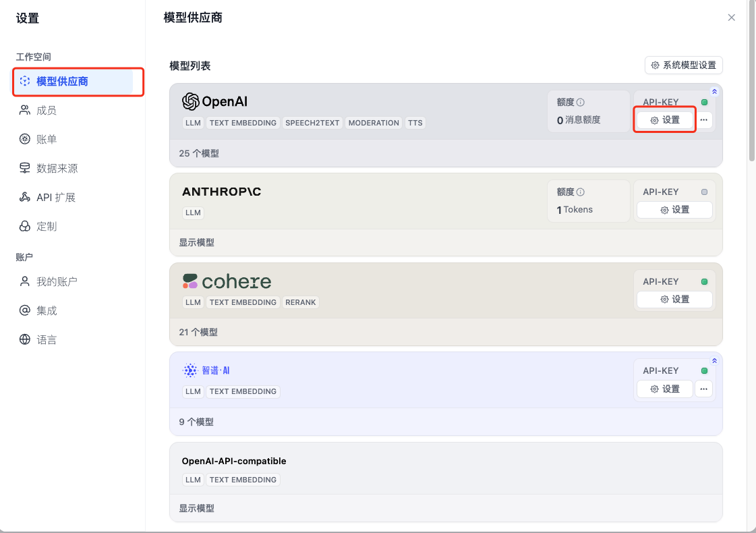Click 设置 button for OpenAI API-KEY

click(x=665, y=120)
